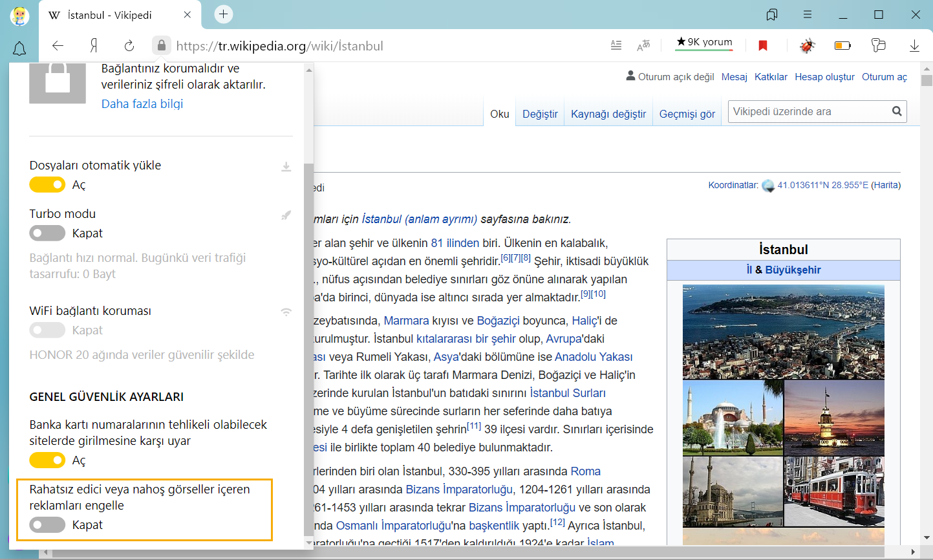Viewport: 933px width, 560px height.
Task: Select the Değiştir tab
Action: pos(540,114)
